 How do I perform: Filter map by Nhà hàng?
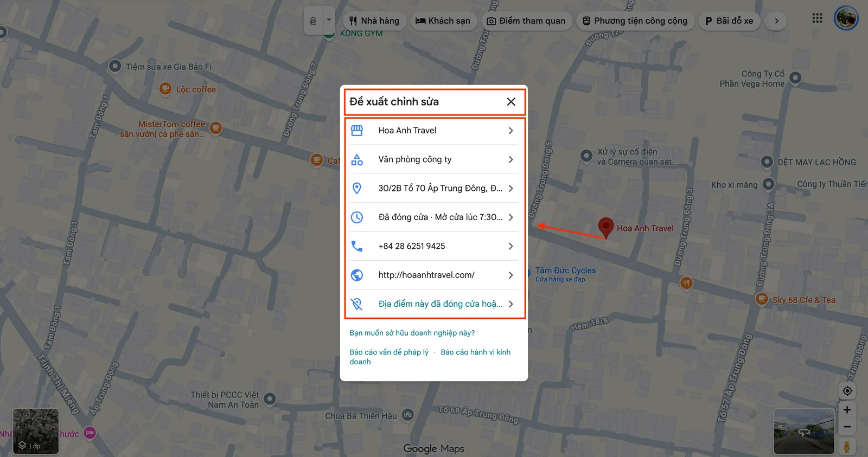click(x=374, y=21)
